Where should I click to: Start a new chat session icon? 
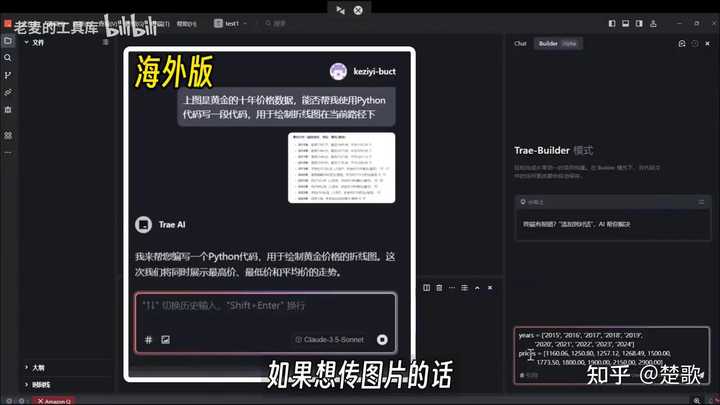pyautogui.click(x=682, y=44)
